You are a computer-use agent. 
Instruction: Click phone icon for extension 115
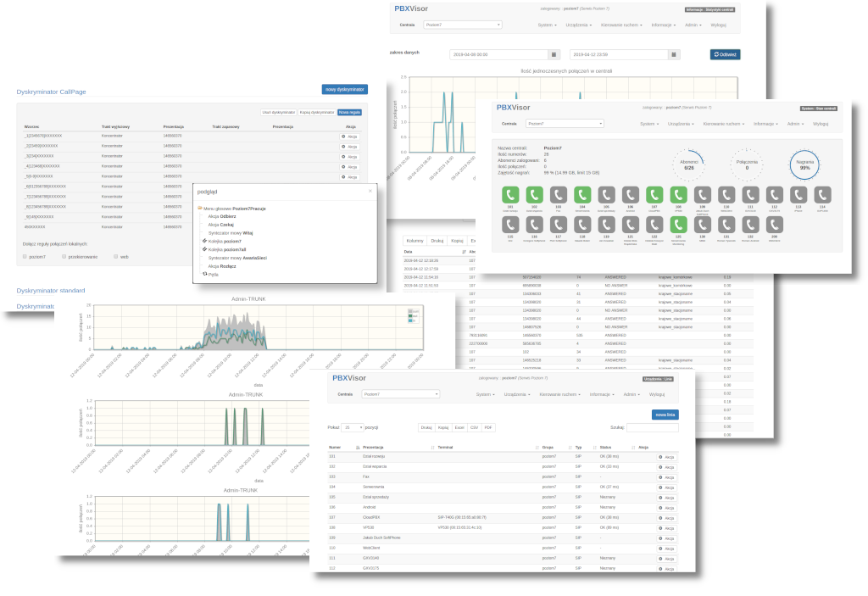(x=510, y=225)
